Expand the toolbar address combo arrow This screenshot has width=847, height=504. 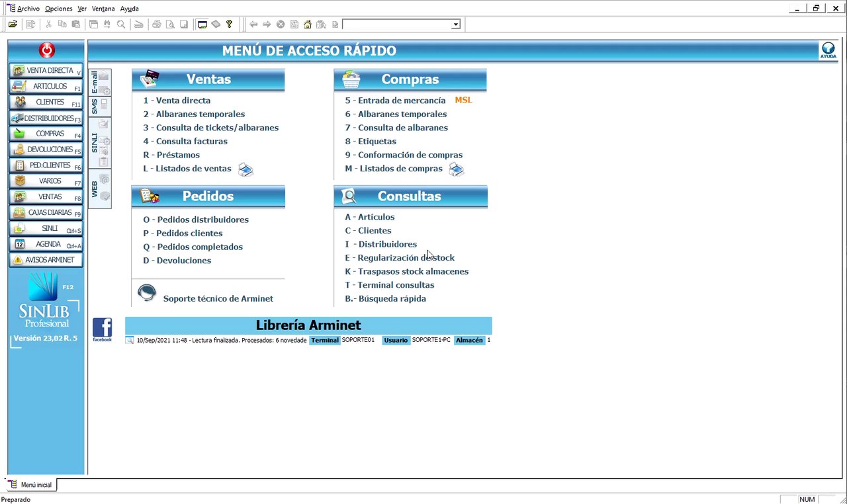point(455,24)
